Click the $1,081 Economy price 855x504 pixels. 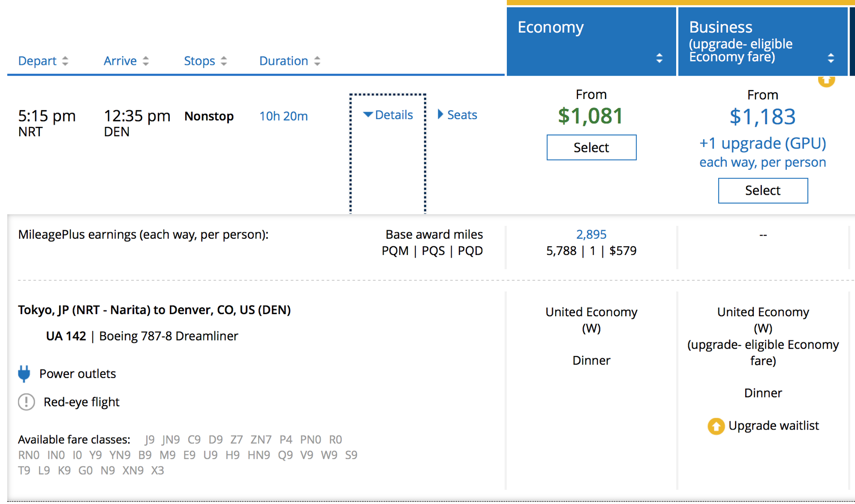tap(591, 116)
